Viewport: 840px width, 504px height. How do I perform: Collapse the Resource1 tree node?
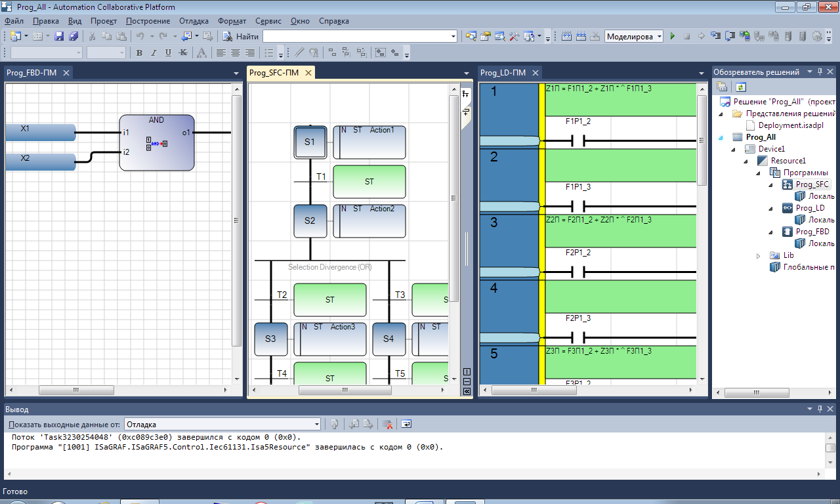coord(747,161)
